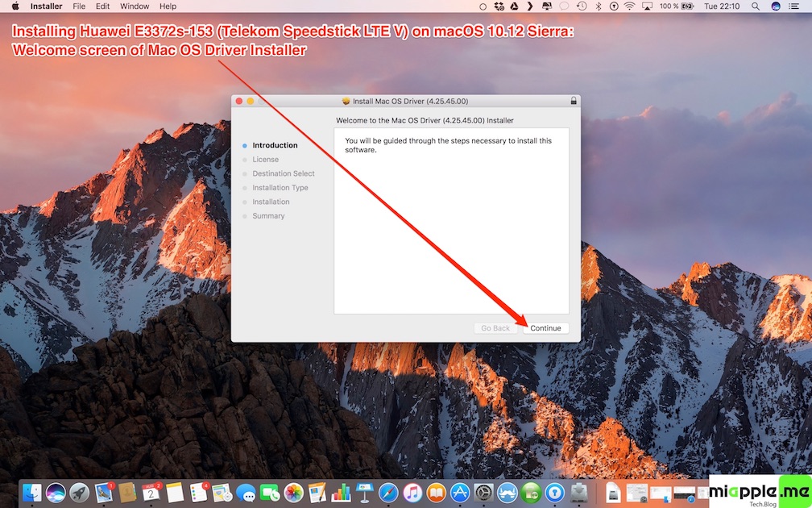
Task: Click the Spotlight search magnifier icon
Action: 757,6
